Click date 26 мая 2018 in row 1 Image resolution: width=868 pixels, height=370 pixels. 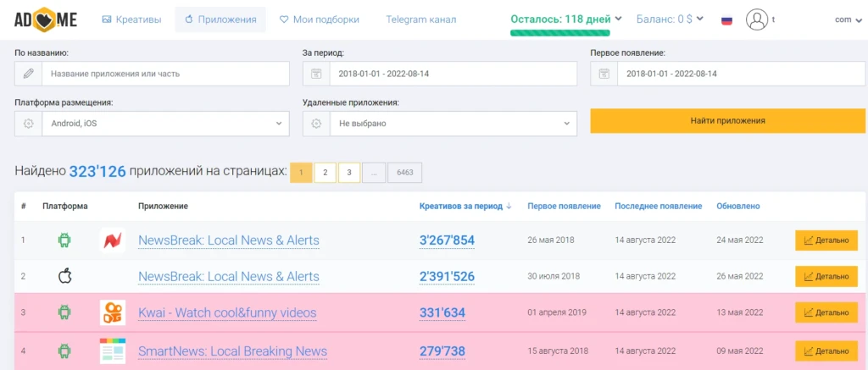click(x=551, y=240)
